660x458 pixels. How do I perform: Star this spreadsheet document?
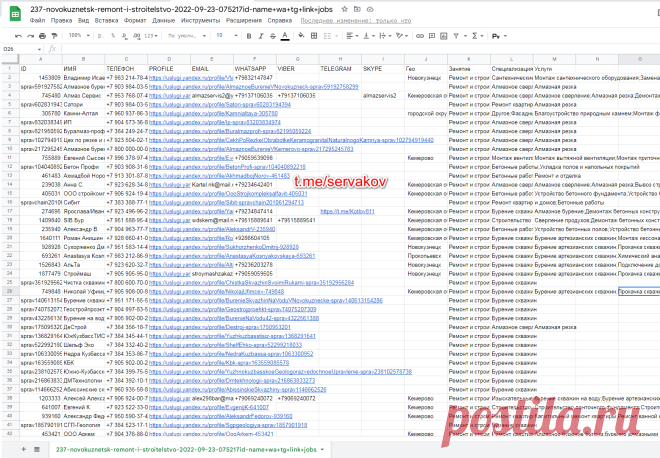[345, 9]
